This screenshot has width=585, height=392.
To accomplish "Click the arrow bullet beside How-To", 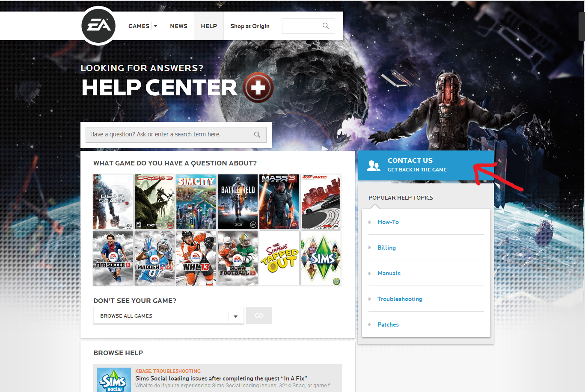I will (x=370, y=222).
